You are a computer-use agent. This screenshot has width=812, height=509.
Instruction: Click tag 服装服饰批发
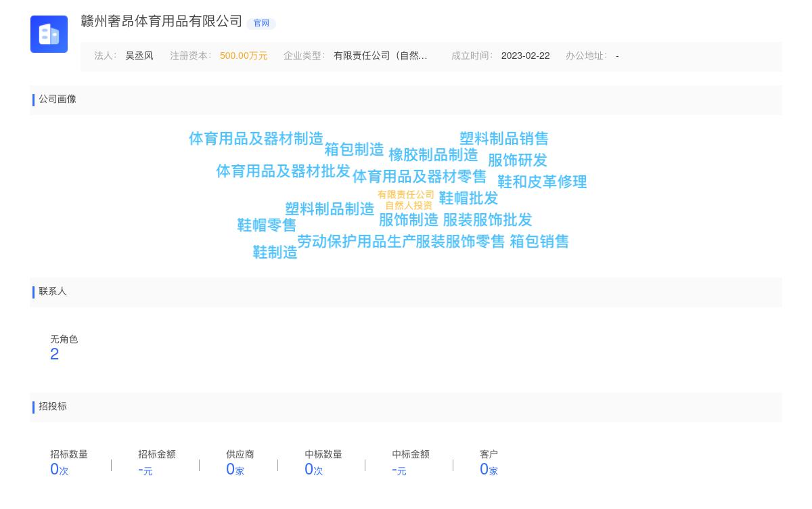[x=487, y=220]
